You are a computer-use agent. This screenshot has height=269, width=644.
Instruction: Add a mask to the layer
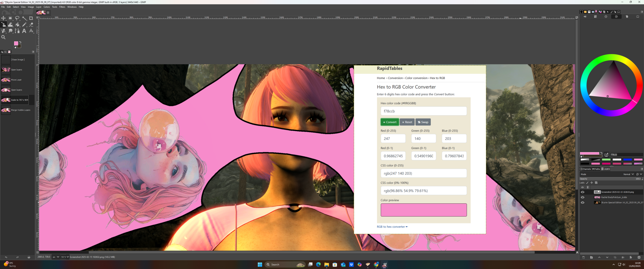tap(631, 257)
